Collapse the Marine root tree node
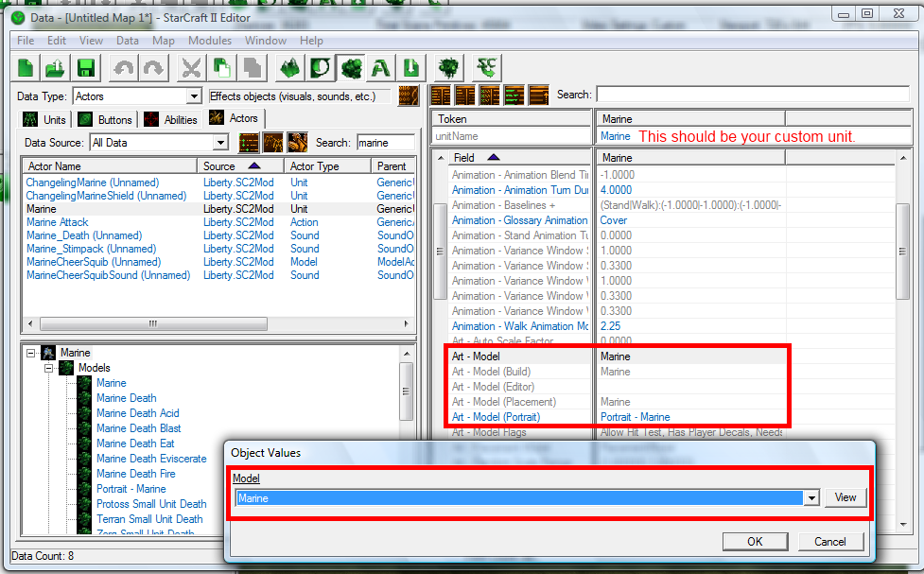The image size is (924, 574). [x=30, y=353]
